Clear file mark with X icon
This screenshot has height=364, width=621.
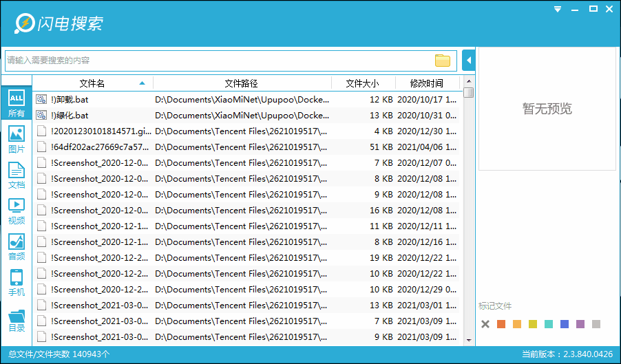pos(485,325)
